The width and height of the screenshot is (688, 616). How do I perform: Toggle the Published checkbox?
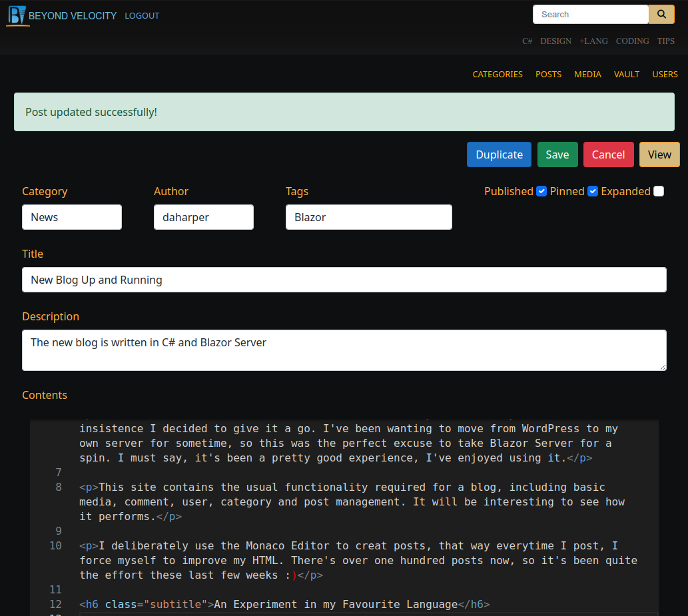pyautogui.click(x=541, y=191)
